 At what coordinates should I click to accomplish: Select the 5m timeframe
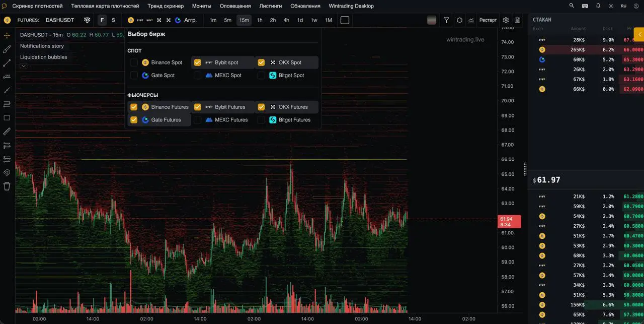click(x=228, y=20)
